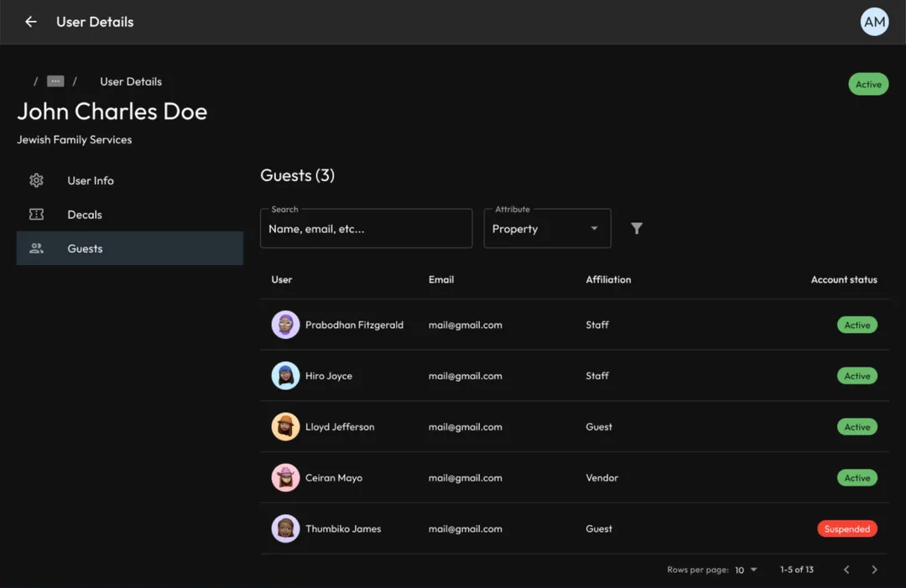This screenshot has width=906, height=588.
Task: Click Hiro Joyce's Active status badge
Action: coord(857,376)
